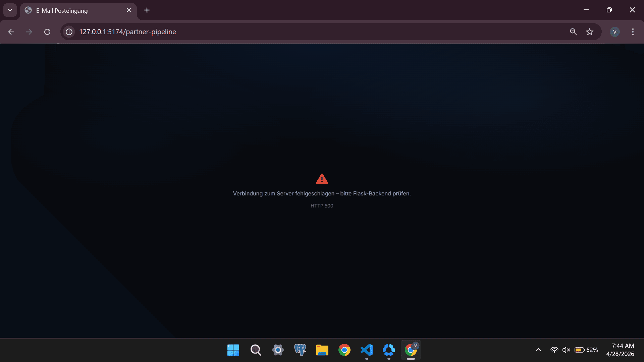Open the Chrome three-dot menu

coord(633,32)
